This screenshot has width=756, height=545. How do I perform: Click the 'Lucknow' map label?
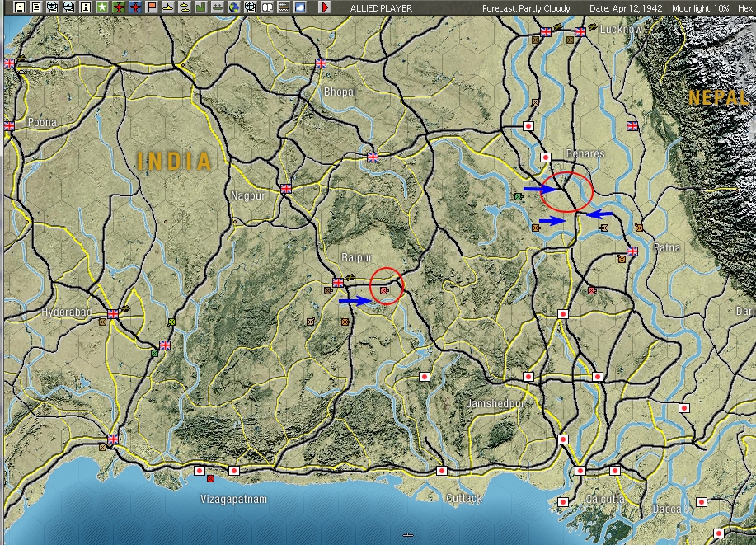coord(621,29)
